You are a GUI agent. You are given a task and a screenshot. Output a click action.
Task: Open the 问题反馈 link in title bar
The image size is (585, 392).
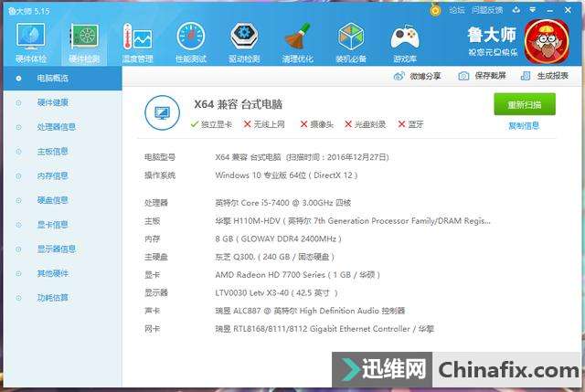(487, 10)
